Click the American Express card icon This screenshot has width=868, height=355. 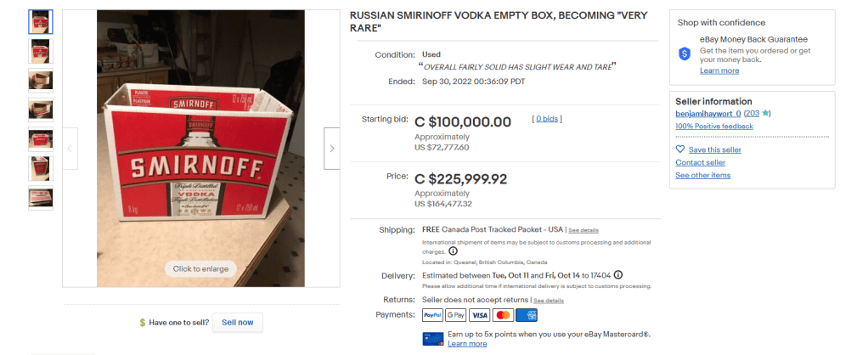click(527, 315)
